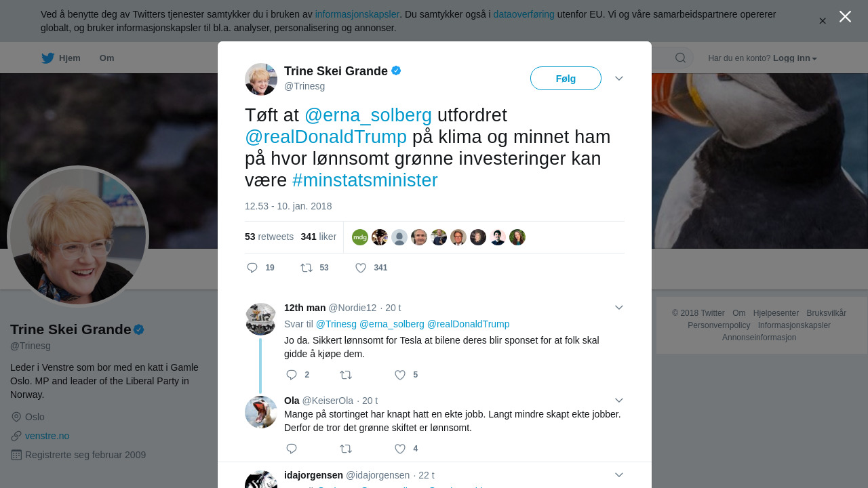Dismiss the cookie notice banner
This screenshot has height=488, width=868.
[x=823, y=21]
